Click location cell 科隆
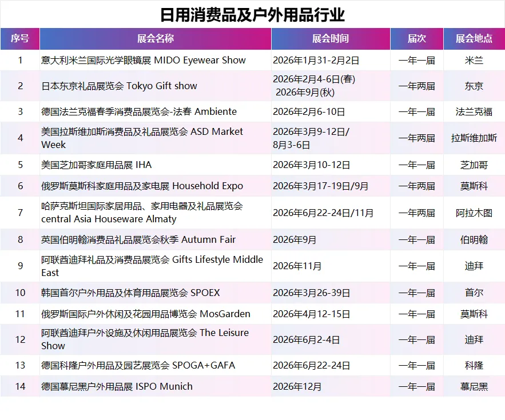Image resolution: width=505 pixels, height=420 pixels. (474, 365)
